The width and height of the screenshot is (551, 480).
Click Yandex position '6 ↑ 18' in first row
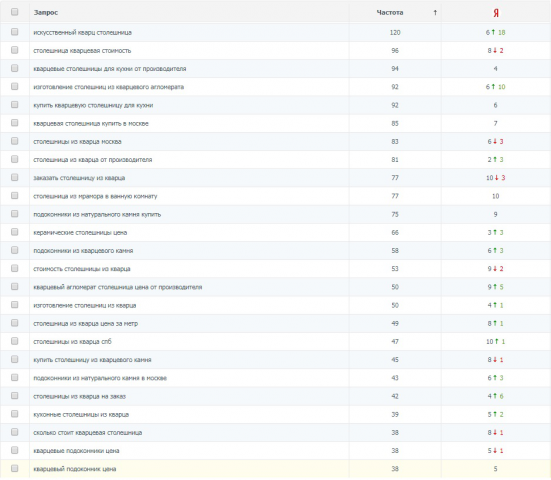pyautogui.click(x=495, y=32)
